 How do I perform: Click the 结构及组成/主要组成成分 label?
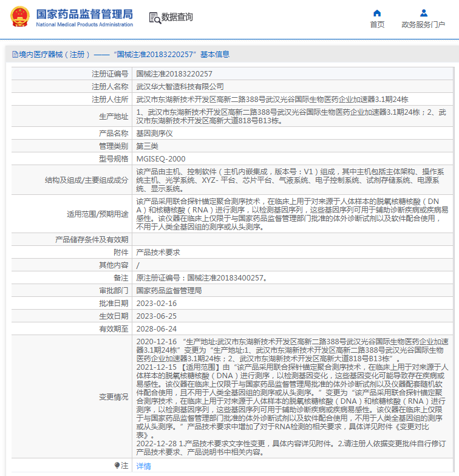tap(86, 180)
